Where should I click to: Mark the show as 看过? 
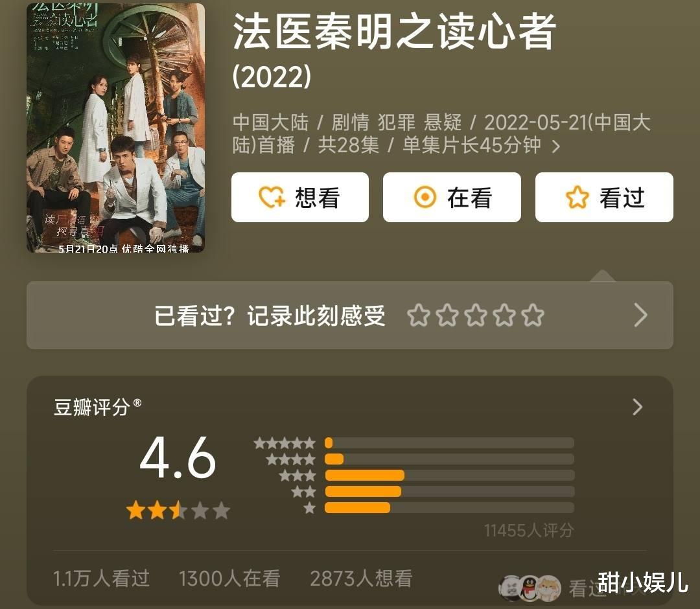tap(604, 197)
